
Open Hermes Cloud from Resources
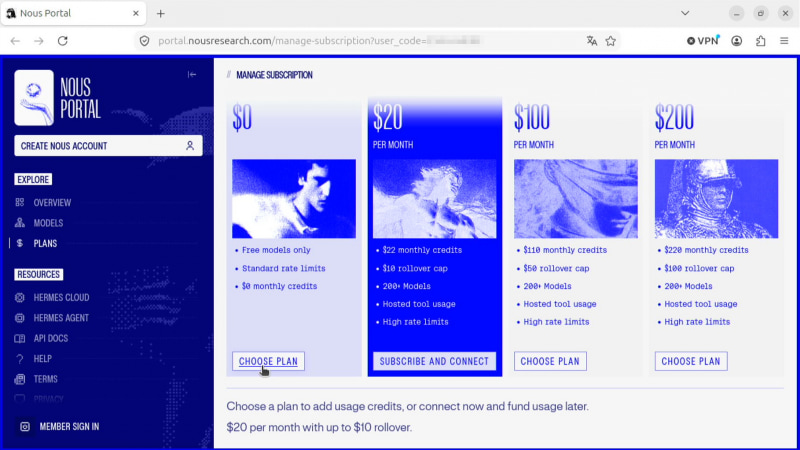[61, 297]
